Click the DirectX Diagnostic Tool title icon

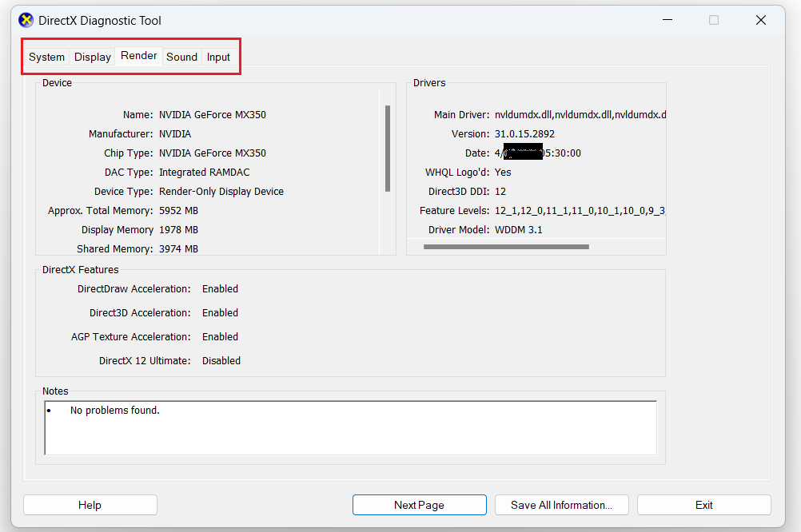click(26, 21)
